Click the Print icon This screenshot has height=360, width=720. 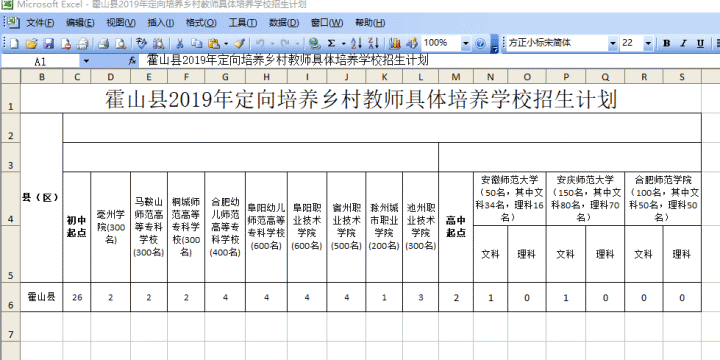pyautogui.click(x=103, y=44)
